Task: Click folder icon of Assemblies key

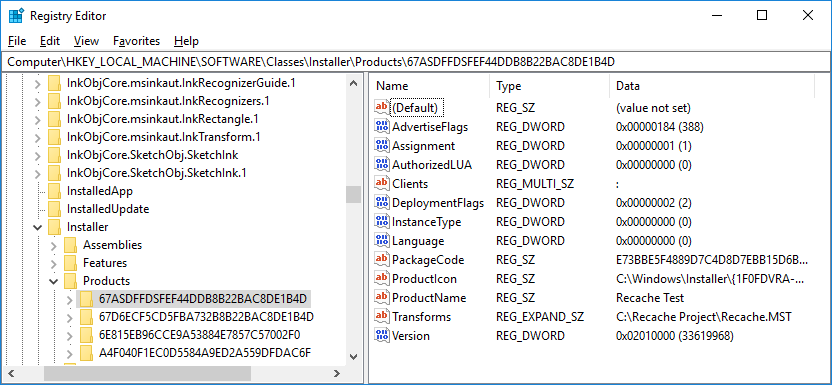Action: 71,245
